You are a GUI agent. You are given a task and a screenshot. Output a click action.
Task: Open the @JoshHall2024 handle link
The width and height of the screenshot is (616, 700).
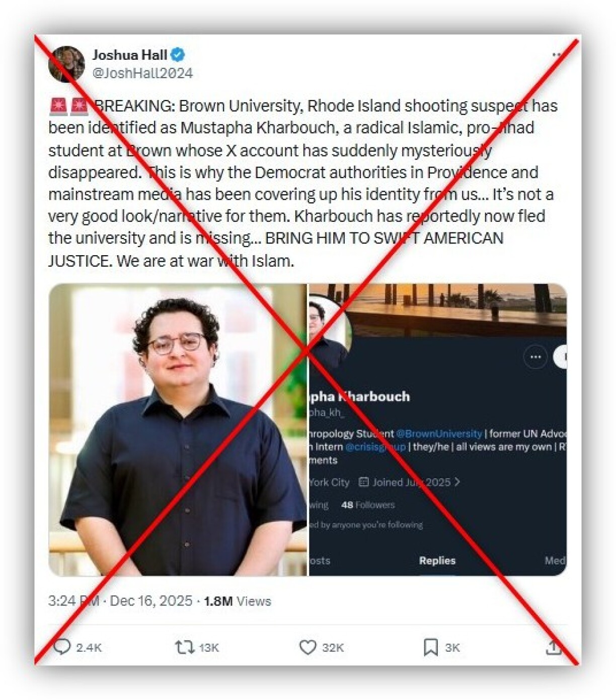(x=142, y=73)
